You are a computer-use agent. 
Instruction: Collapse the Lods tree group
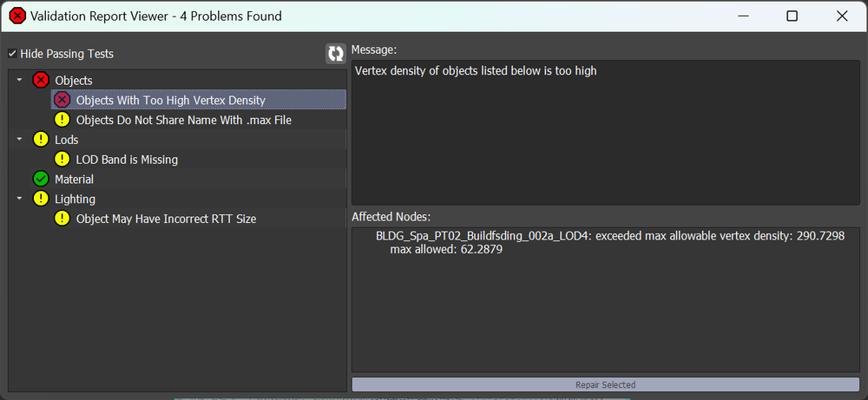(x=19, y=140)
